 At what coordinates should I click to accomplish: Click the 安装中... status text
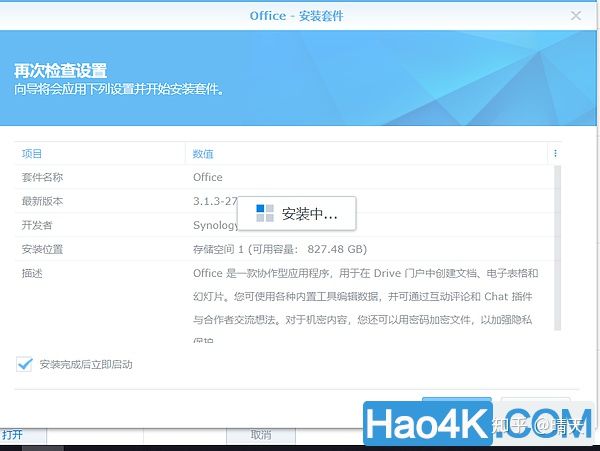310,214
